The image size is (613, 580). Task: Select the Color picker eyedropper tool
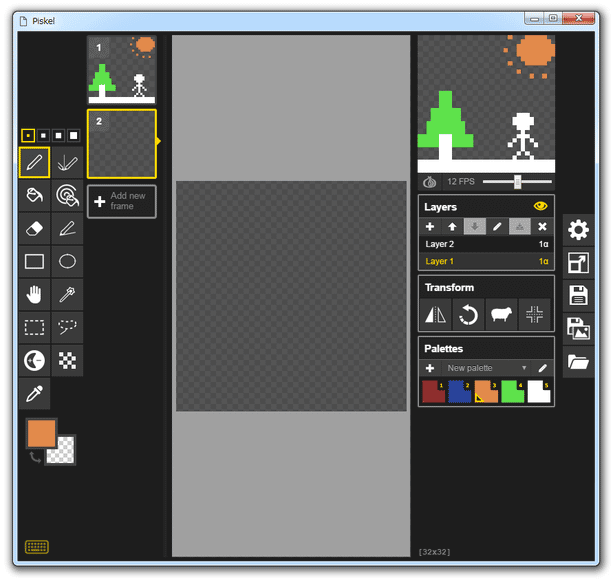click(x=34, y=393)
